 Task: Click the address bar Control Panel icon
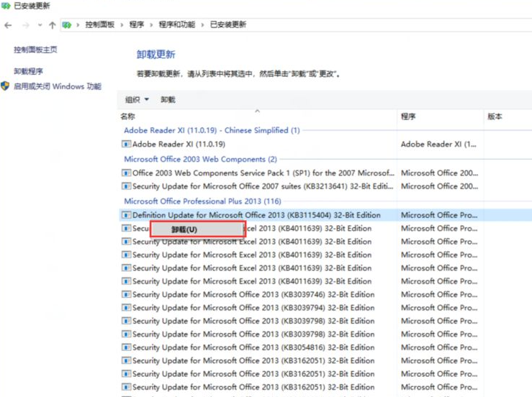tap(67, 25)
